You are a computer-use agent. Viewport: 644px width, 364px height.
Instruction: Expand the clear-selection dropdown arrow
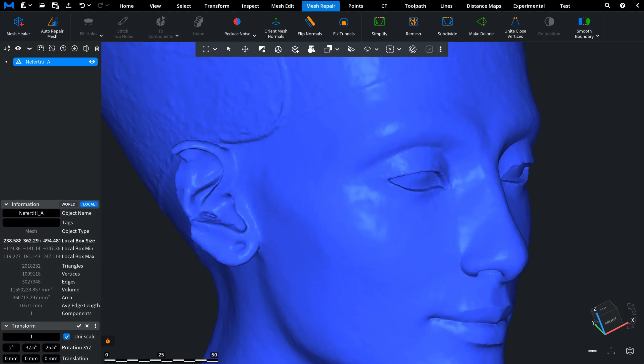click(399, 49)
